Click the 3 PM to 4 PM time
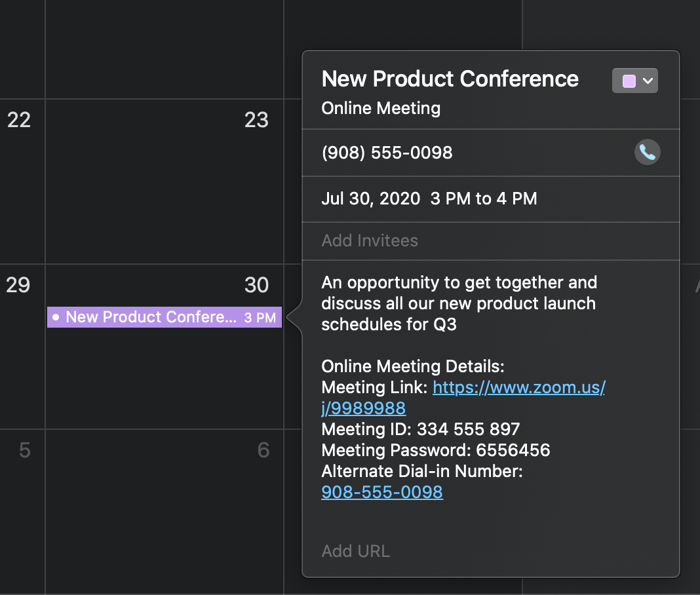700x595 pixels. click(484, 199)
